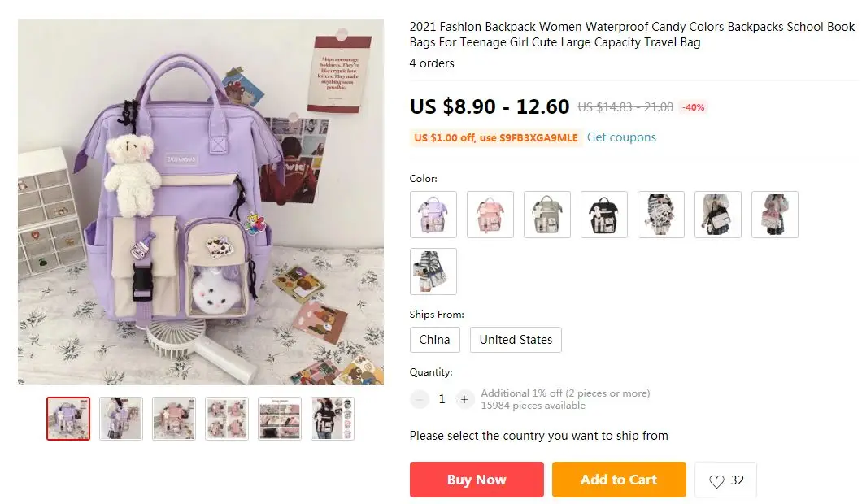View first purple backpack gallery thumbnail
The width and height of the screenshot is (862, 504).
point(68,419)
